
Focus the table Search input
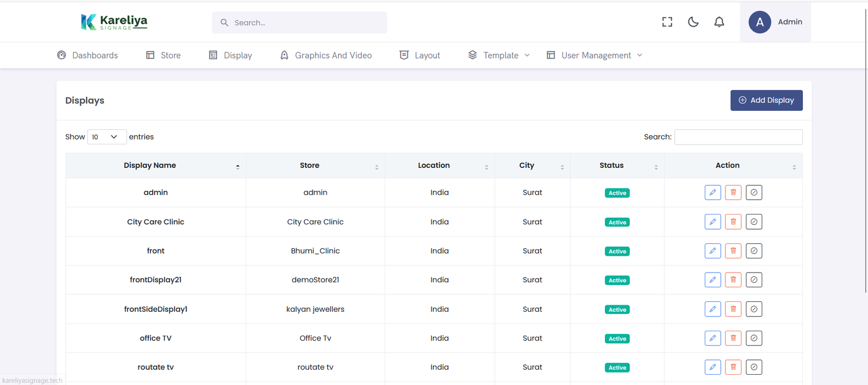pos(738,137)
